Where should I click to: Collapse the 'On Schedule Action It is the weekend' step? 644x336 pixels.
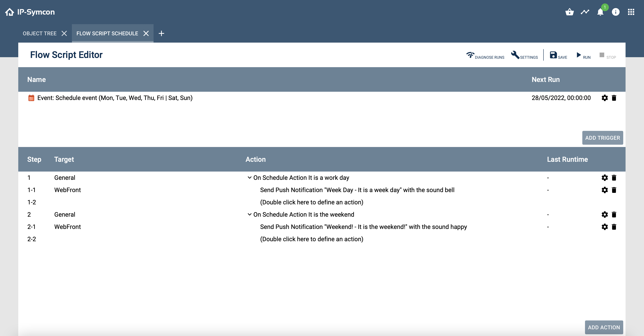(x=249, y=214)
